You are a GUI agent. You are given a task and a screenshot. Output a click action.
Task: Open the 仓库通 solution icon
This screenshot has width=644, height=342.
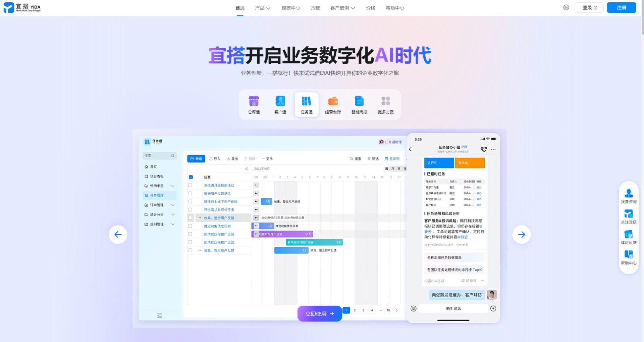254,104
